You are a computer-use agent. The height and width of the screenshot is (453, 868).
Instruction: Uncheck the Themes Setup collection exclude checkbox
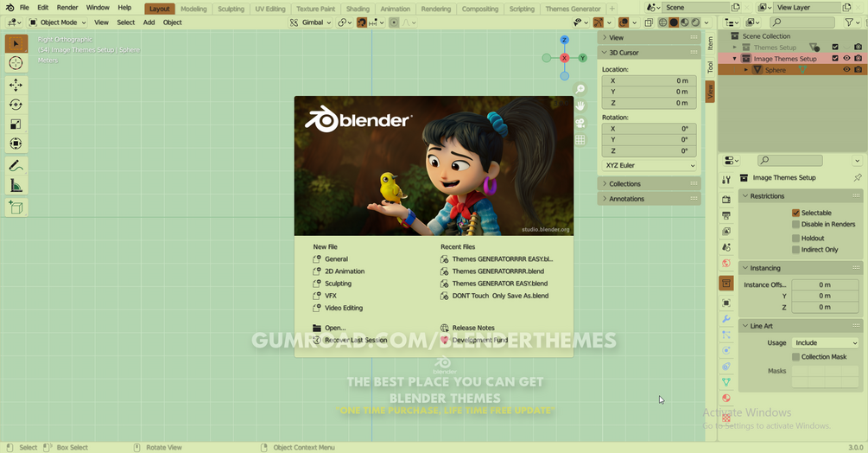835,47
